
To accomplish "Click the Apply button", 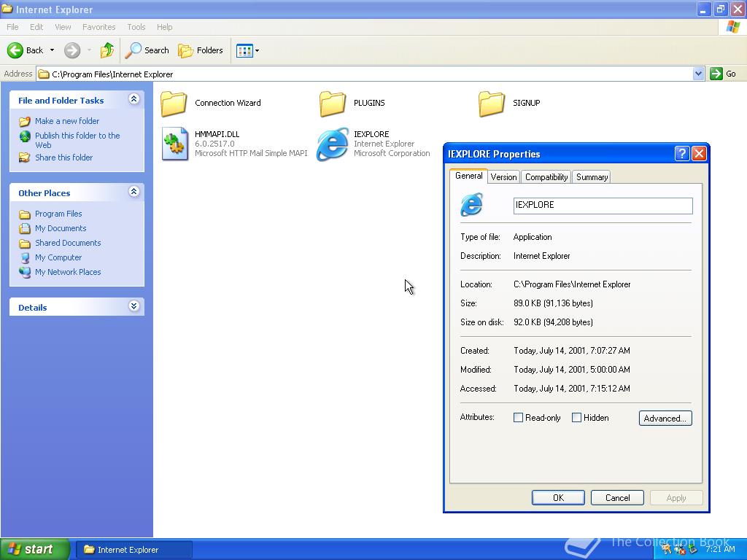I will pos(676,497).
